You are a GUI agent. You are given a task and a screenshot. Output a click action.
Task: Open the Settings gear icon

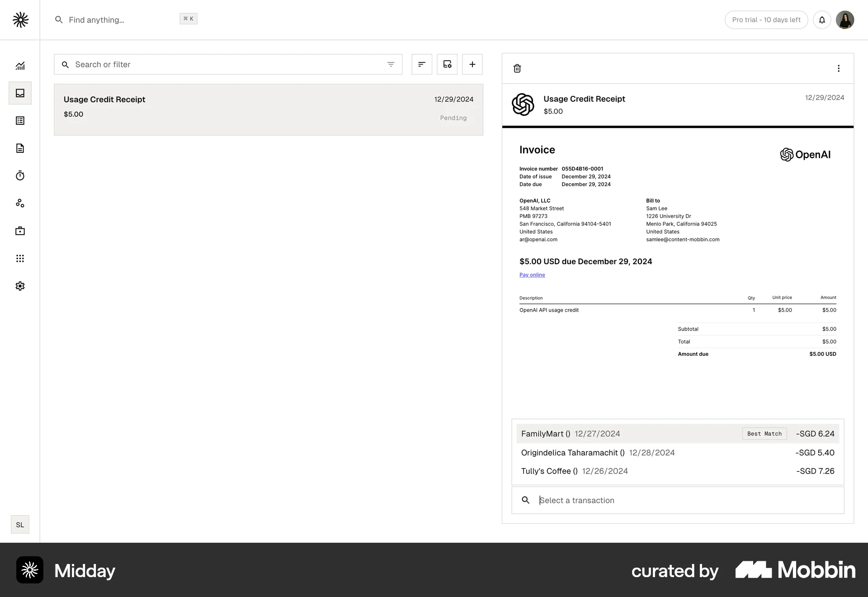(x=20, y=286)
